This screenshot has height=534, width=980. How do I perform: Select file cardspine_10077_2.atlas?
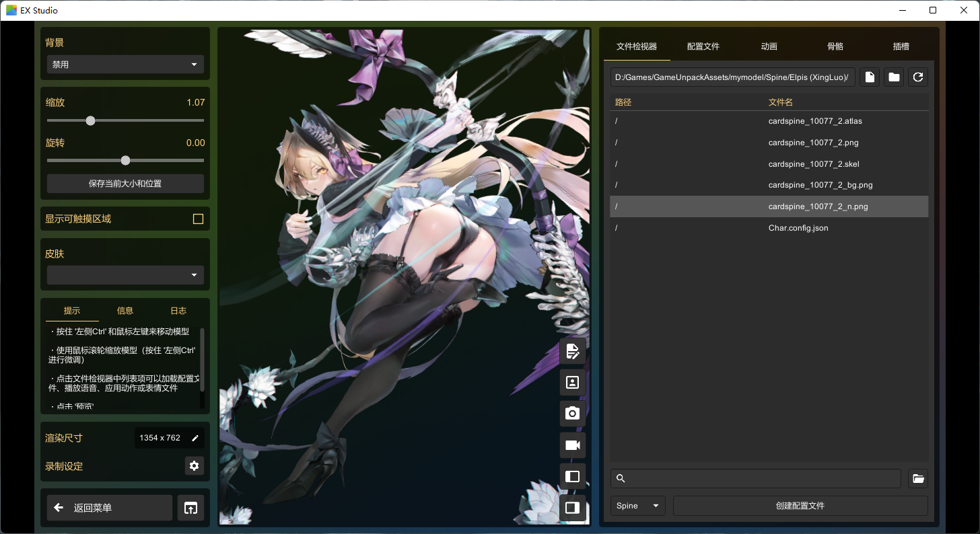pos(769,121)
